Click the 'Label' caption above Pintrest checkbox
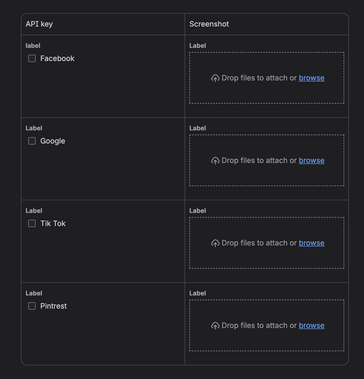 tap(34, 293)
